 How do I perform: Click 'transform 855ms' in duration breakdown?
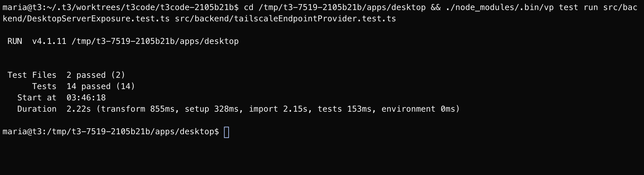pyautogui.click(x=138, y=109)
